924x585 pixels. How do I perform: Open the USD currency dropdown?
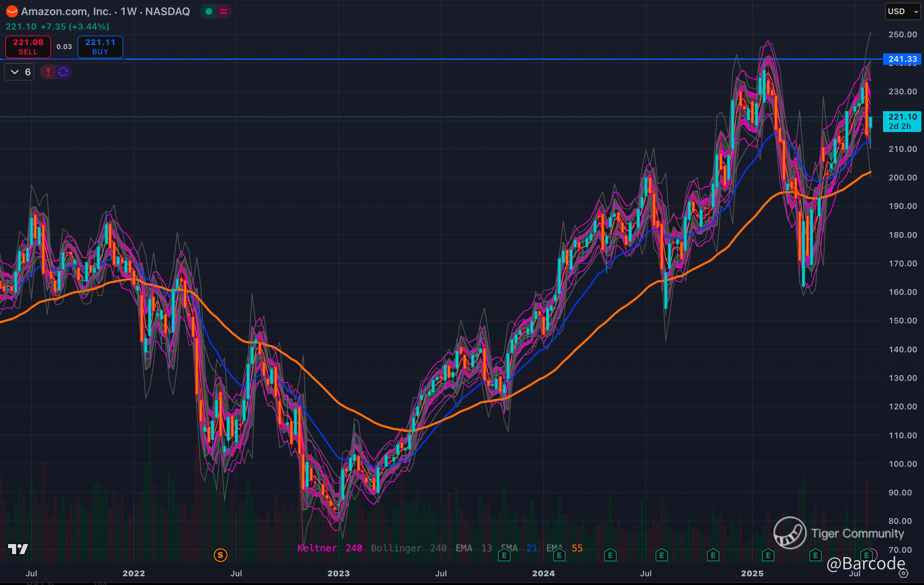tap(903, 11)
